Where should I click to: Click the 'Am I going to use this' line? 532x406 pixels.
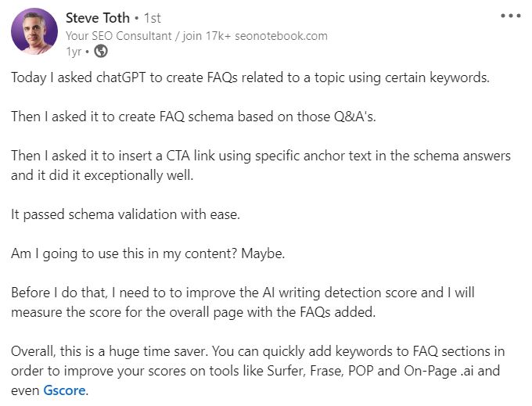pyautogui.click(x=148, y=253)
